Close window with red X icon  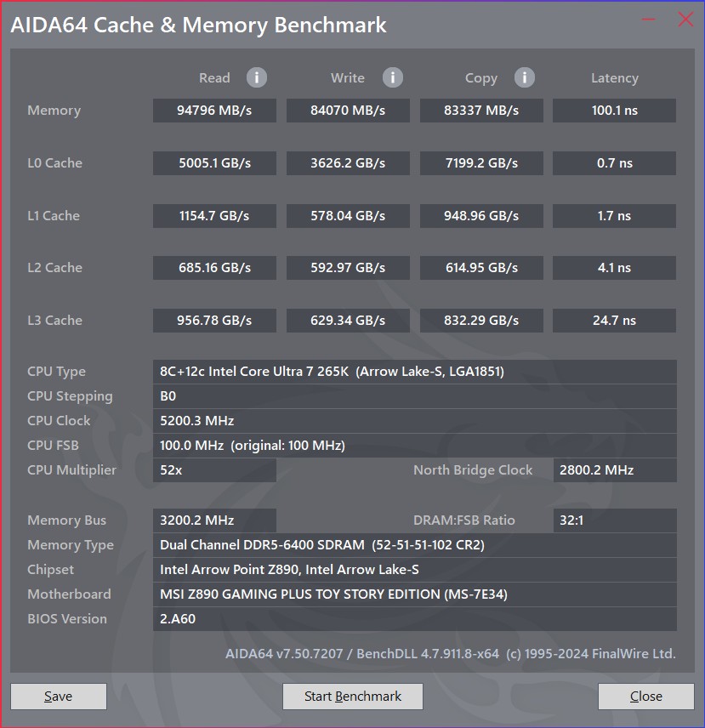click(x=685, y=20)
